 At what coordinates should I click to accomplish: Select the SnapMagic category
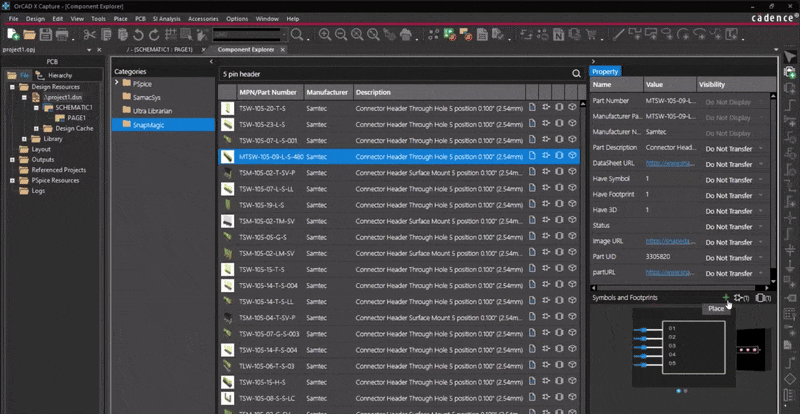(163, 125)
